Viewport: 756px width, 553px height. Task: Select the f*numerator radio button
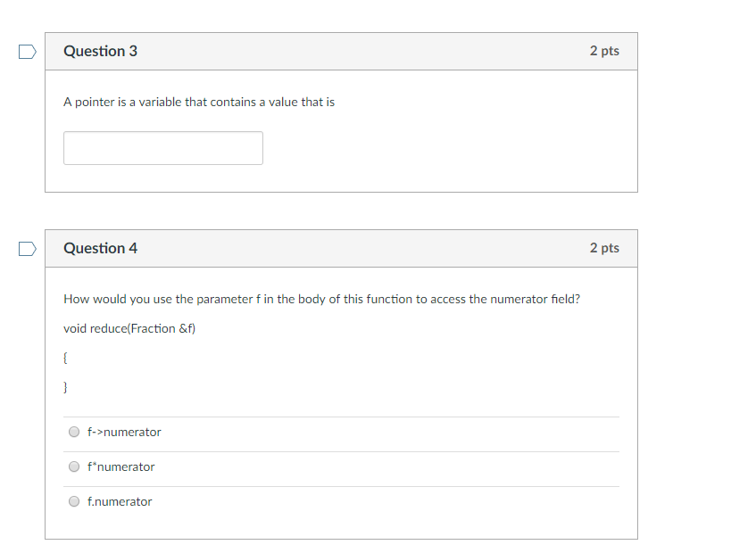(74, 466)
